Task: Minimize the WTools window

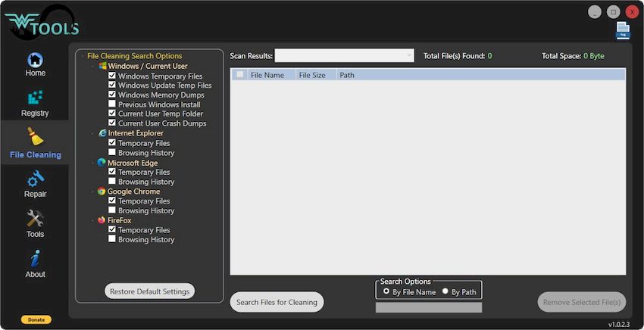Action: (594, 11)
